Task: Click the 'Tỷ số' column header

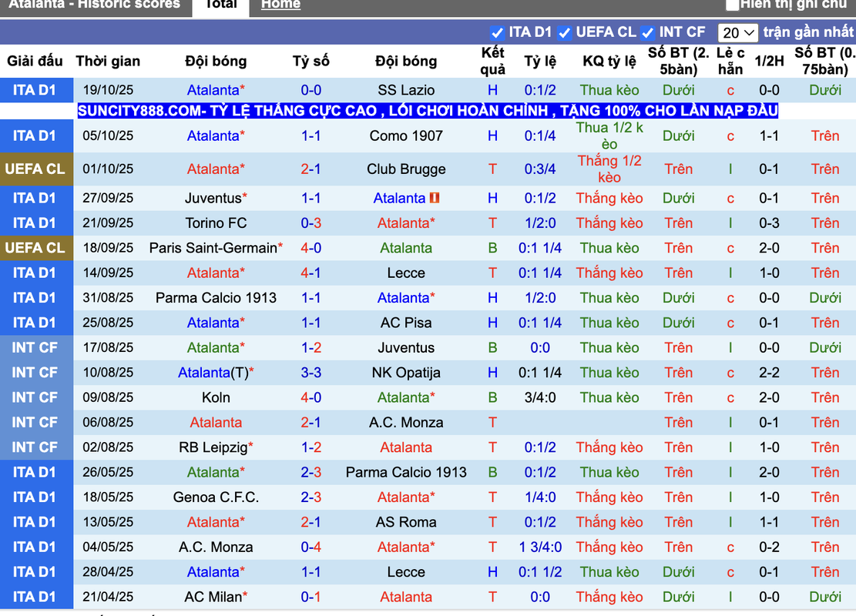Action: pos(311,61)
